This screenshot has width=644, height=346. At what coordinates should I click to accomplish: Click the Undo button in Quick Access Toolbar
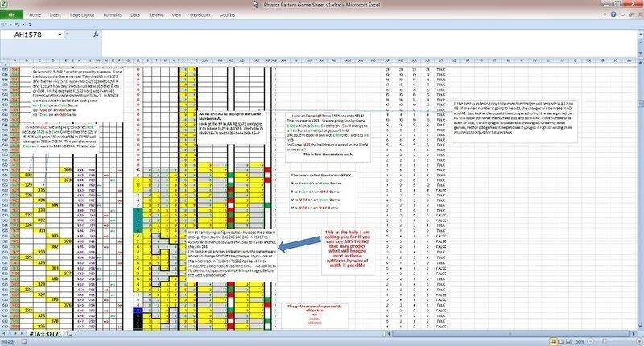17,24
